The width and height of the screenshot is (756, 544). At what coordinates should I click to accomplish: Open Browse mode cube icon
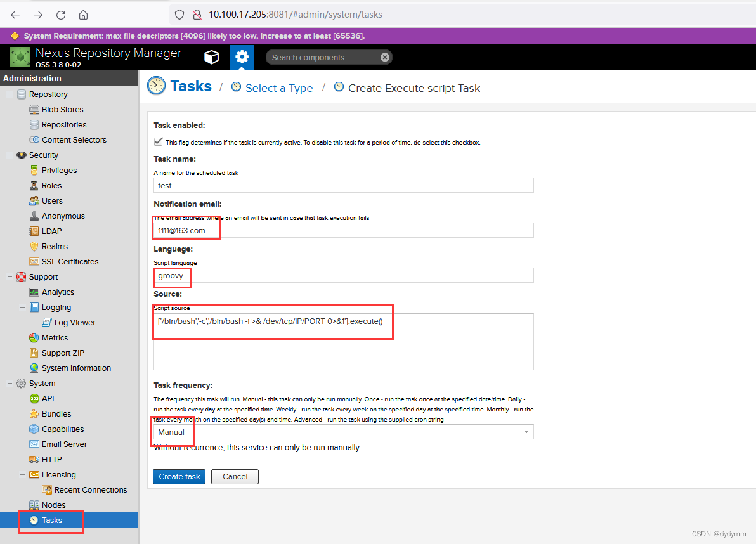click(x=212, y=57)
